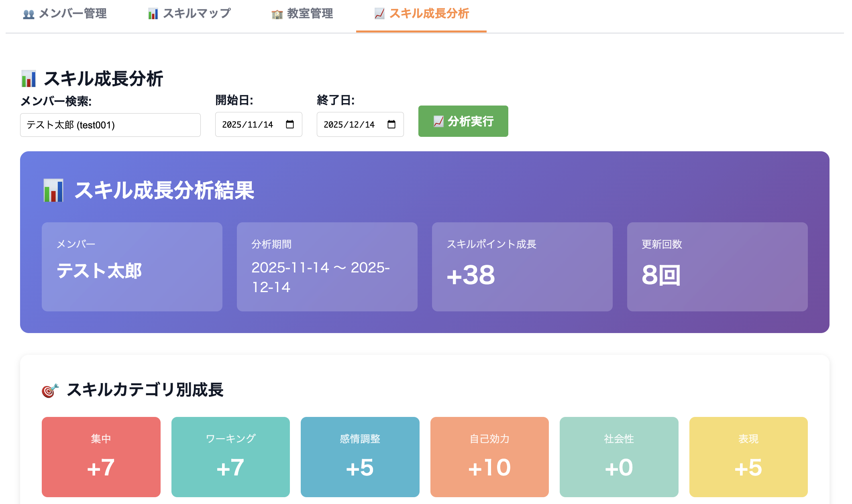This screenshot has height=504, width=852.
Task: Click the 更新回数 8回 value
Action: coord(661,276)
